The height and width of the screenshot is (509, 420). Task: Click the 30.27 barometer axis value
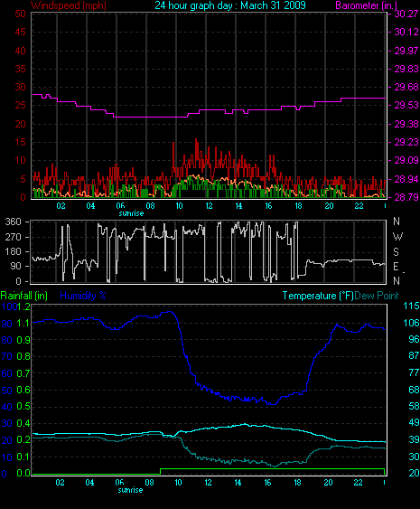click(406, 14)
